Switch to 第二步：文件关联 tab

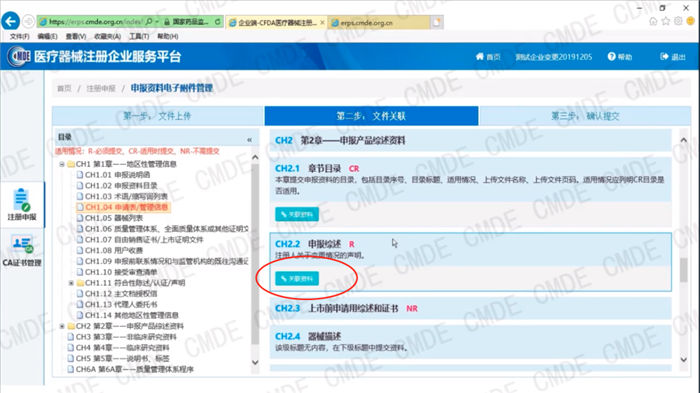click(x=371, y=116)
